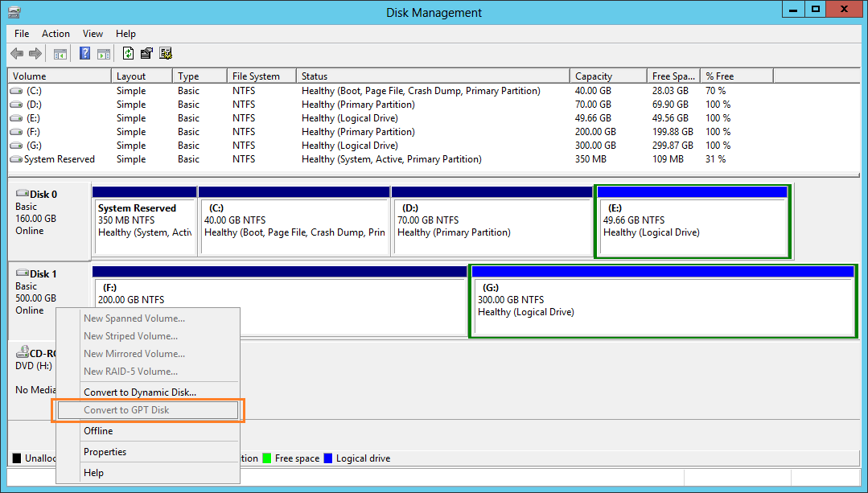
Task: Click the black Unallocated legend swatch
Action: [17, 458]
